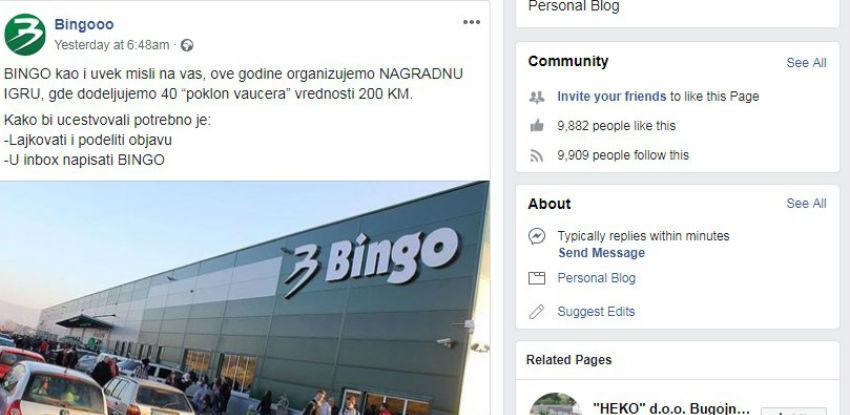850x415 pixels.
Task: Click See All in Community section
Action: pos(806,63)
